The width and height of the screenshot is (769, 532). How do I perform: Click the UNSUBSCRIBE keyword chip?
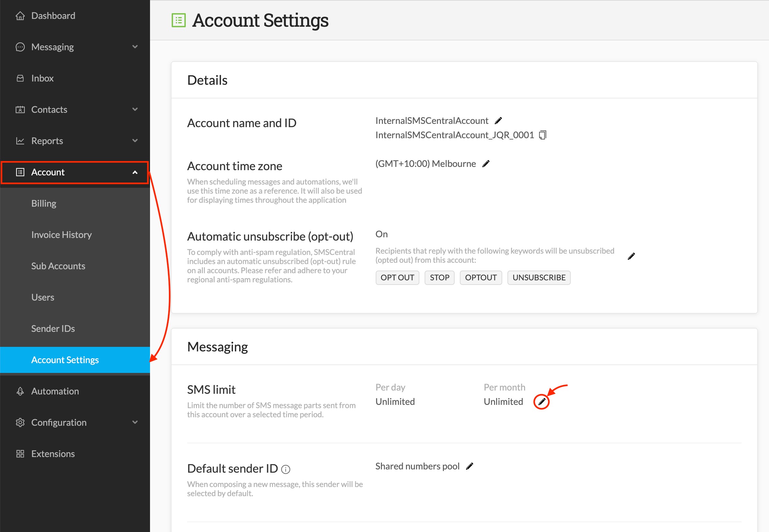click(x=538, y=277)
